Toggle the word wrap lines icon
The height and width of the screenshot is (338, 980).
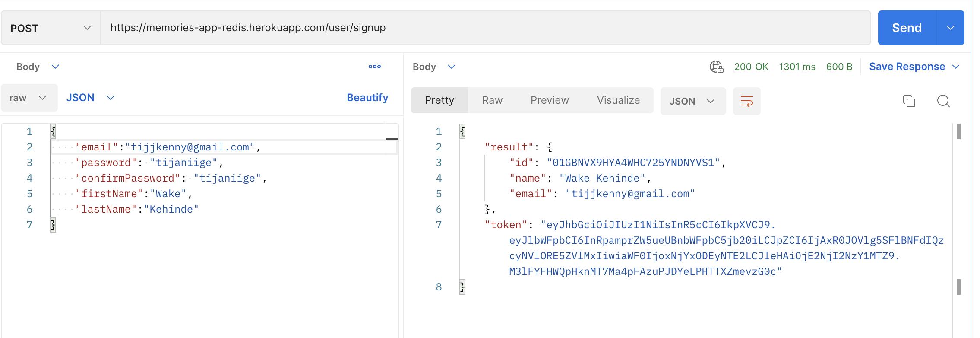(746, 101)
